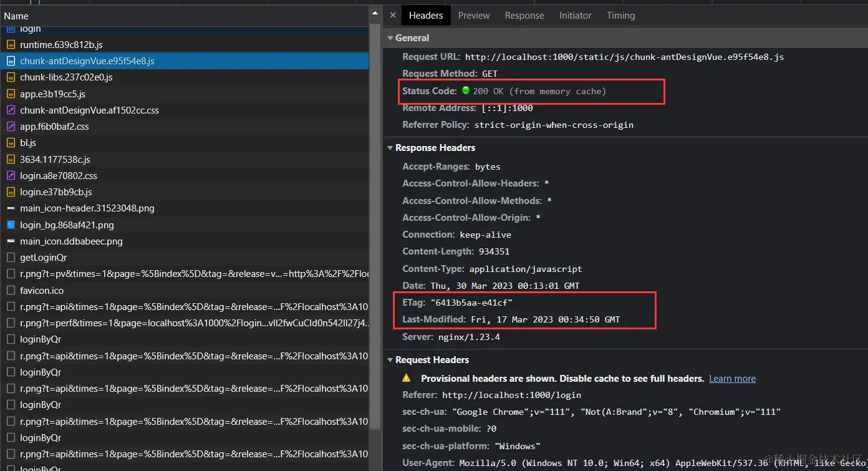Switch to the Preview tab
868x471 pixels.
474,16
